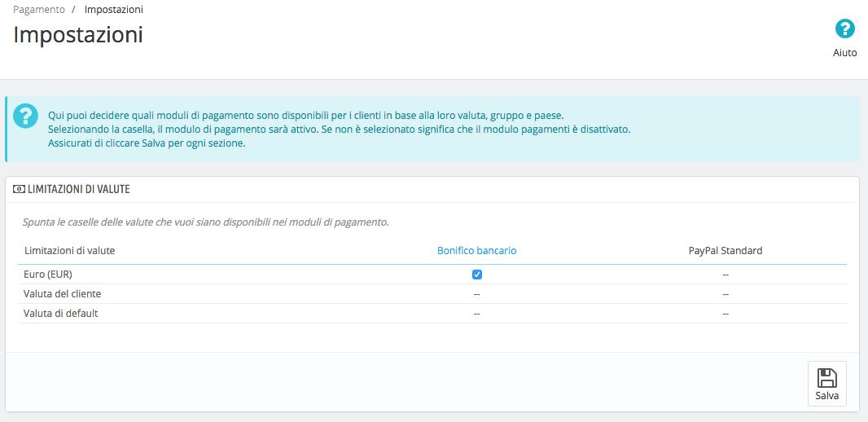
Task: Select the Valuta di default row label
Action: coord(61,314)
